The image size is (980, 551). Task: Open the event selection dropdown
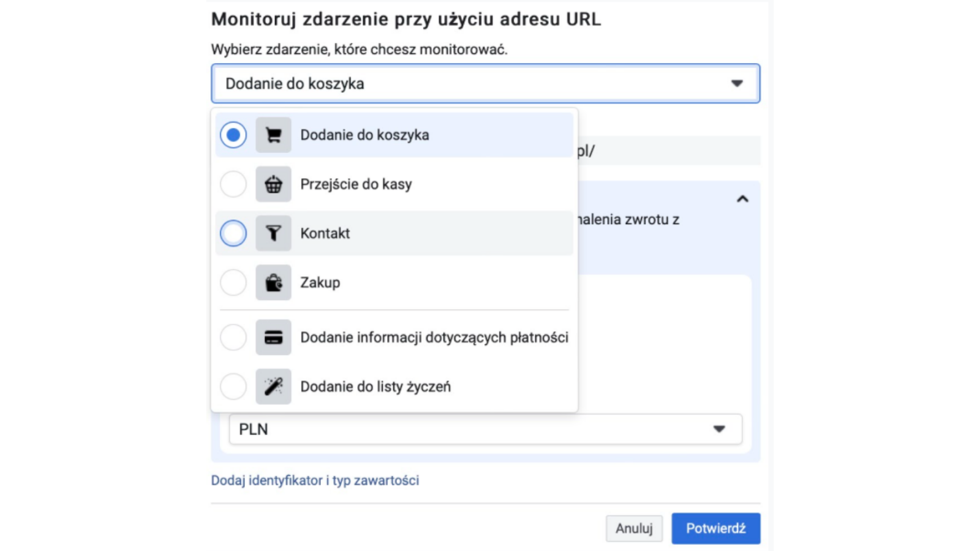coord(486,83)
